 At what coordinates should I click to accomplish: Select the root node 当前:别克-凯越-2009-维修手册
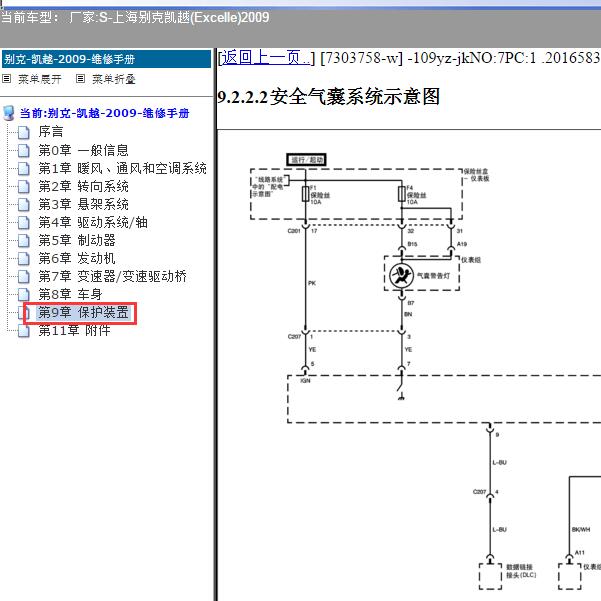(104, 113)
